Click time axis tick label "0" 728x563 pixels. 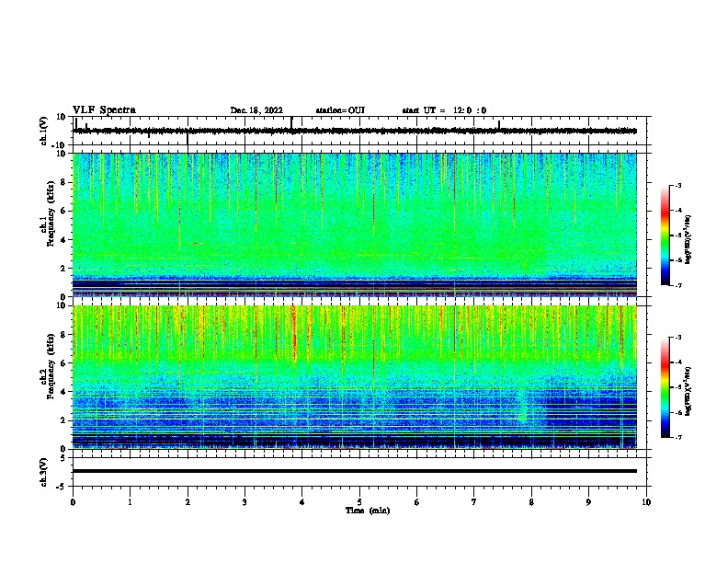point(73,502)
